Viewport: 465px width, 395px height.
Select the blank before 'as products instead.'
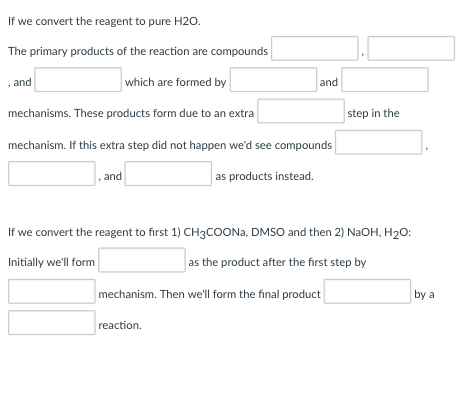click(x=168, y=174)
